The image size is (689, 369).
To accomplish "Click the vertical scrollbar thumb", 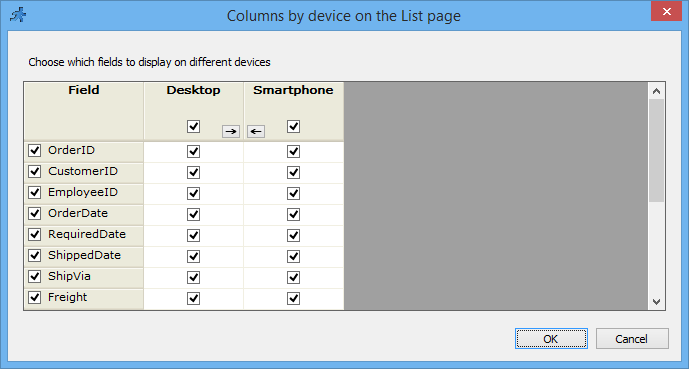I will (656, 150).
